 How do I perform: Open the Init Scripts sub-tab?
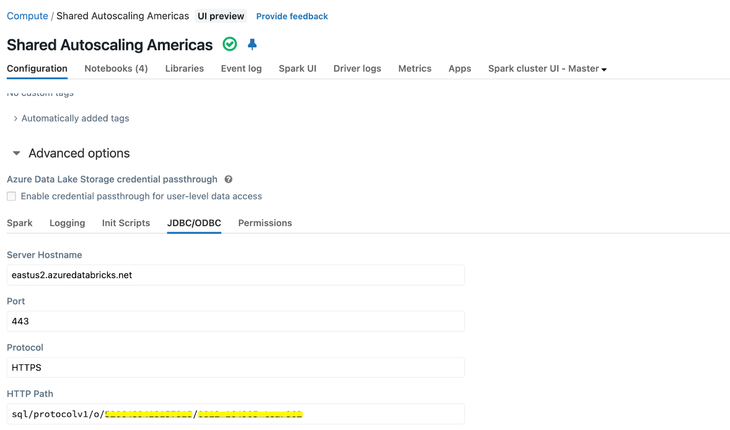point(126,223)
